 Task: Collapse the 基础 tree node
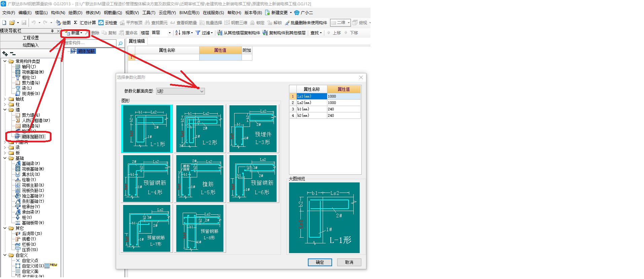coord(5,158)
